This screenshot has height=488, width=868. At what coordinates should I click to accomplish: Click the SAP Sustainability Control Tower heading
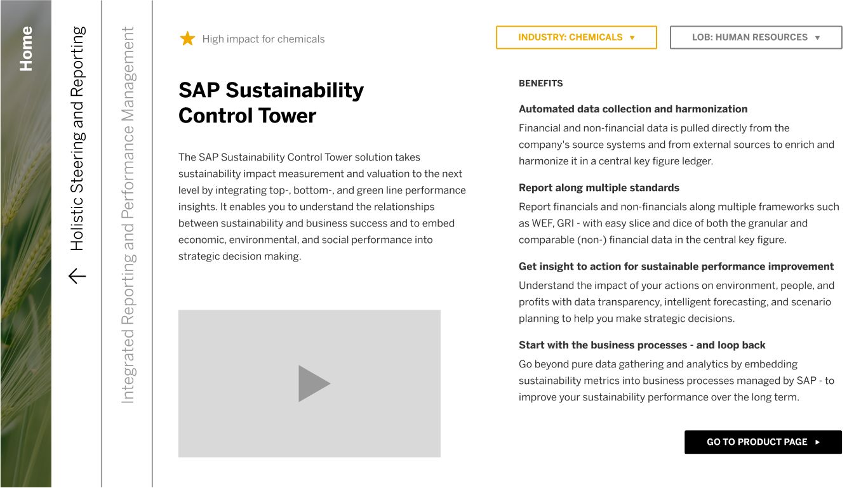tap(271, 103)
